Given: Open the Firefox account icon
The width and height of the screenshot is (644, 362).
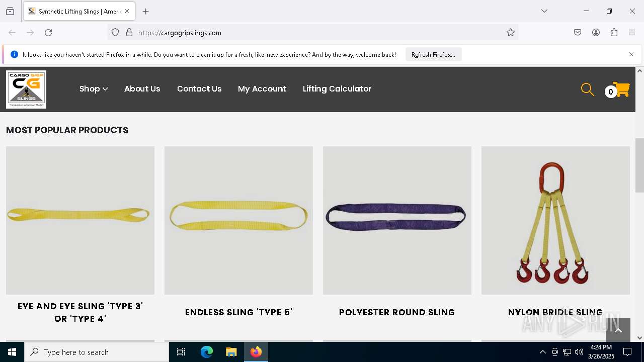Looking at the screenshot, I should pyautogui.click(x=596, y=33).
